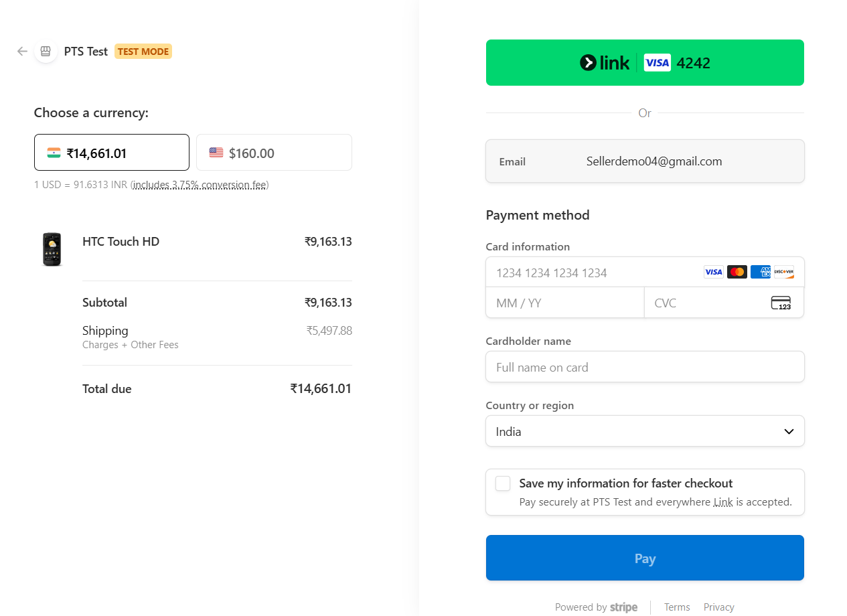The height and width of the screenshot is (616, 847).
Task: Click the Discover card brand icon
Action: [784, 272]
